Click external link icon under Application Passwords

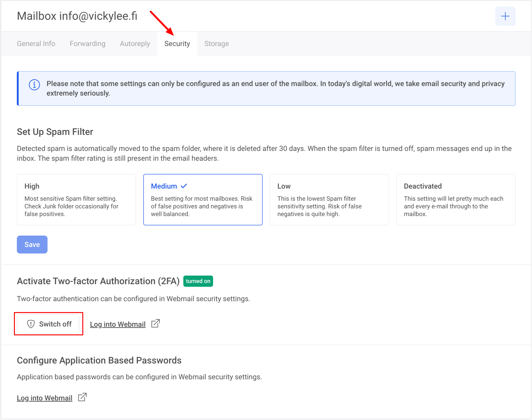82,397
